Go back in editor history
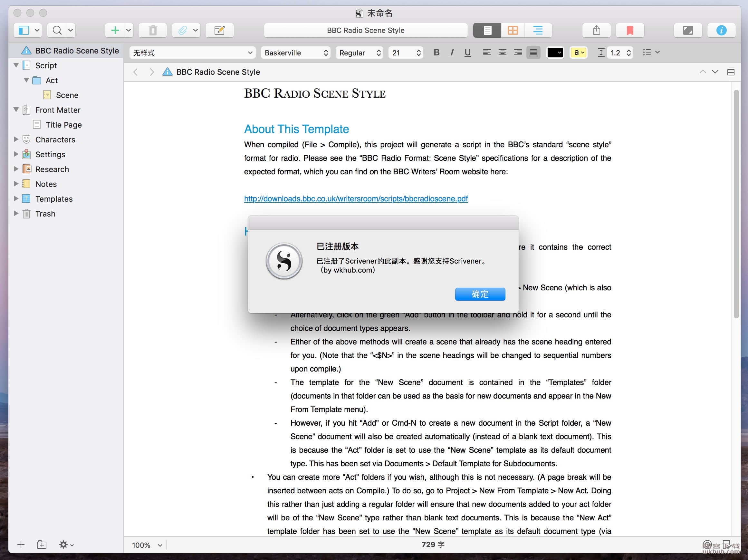This screenshot has width=748, height=560. [136, 72]
